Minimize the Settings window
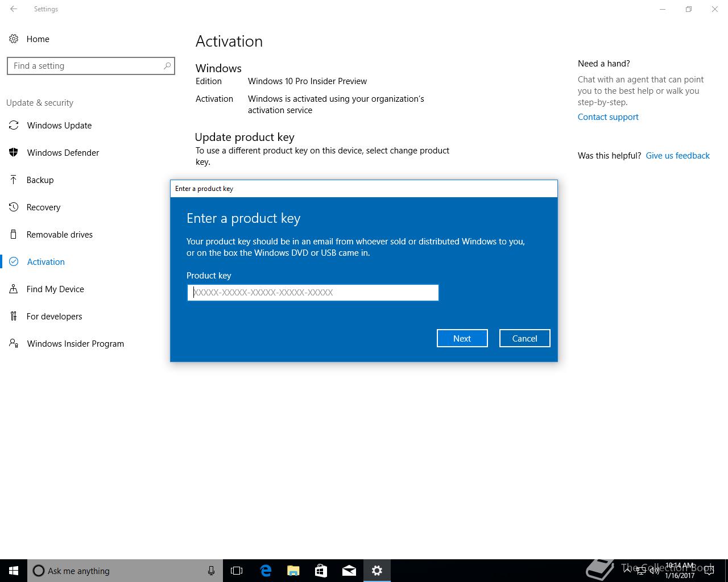 (x=663, y=9)
